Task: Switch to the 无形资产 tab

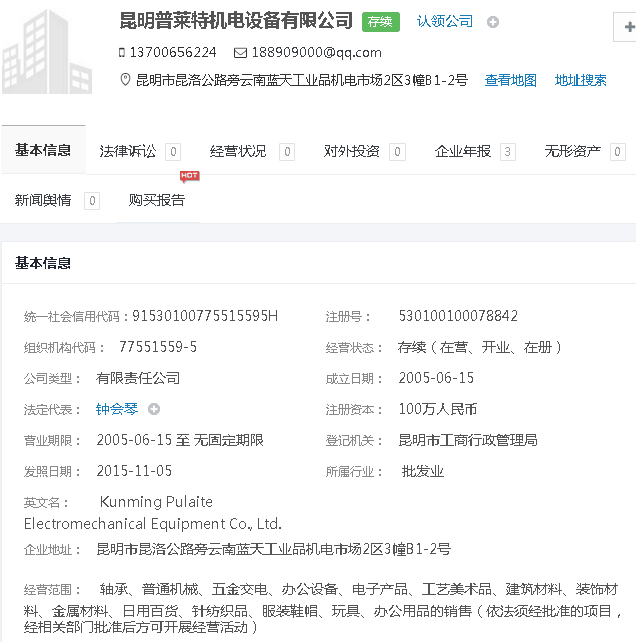Action: click(x=573, y=151)
